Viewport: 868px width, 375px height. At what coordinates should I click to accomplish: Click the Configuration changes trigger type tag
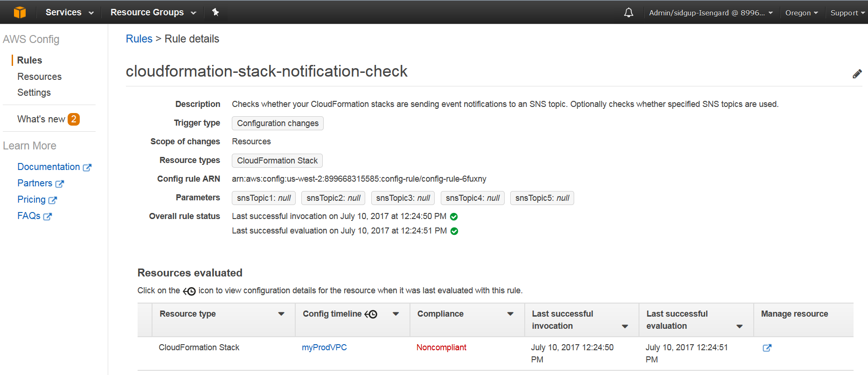pyautogui.click(x=278, y=123)
